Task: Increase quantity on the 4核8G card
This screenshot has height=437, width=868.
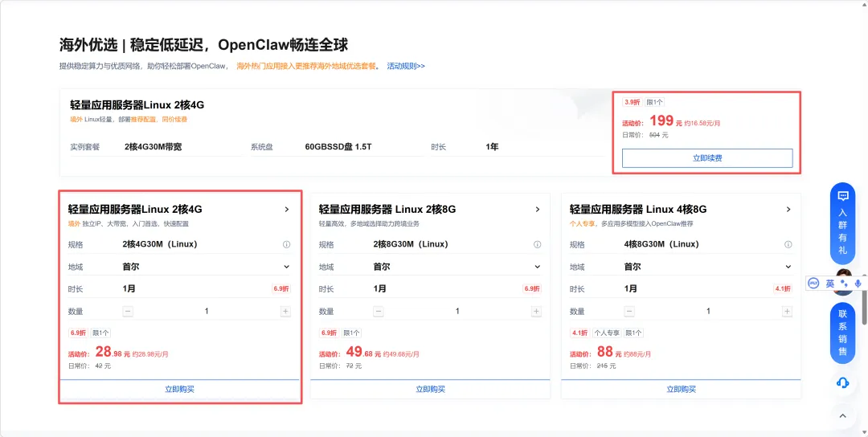Action: click(x=787, y=312)
